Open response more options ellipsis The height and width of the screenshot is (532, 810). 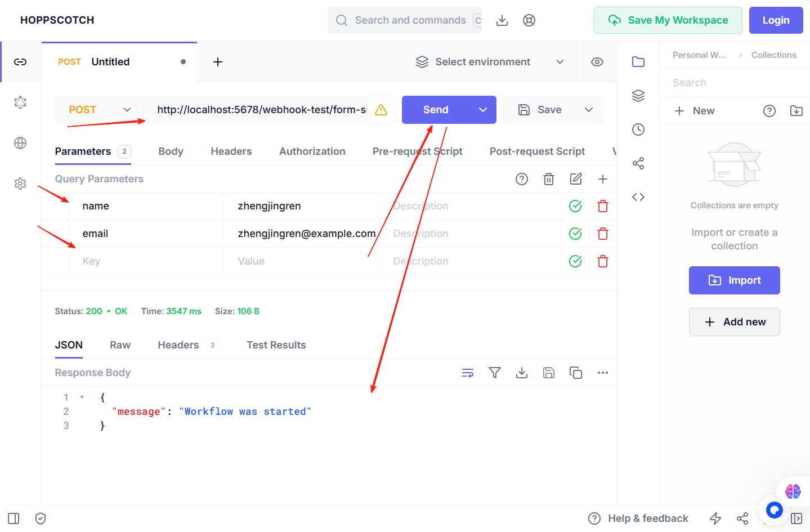(603, 373)
